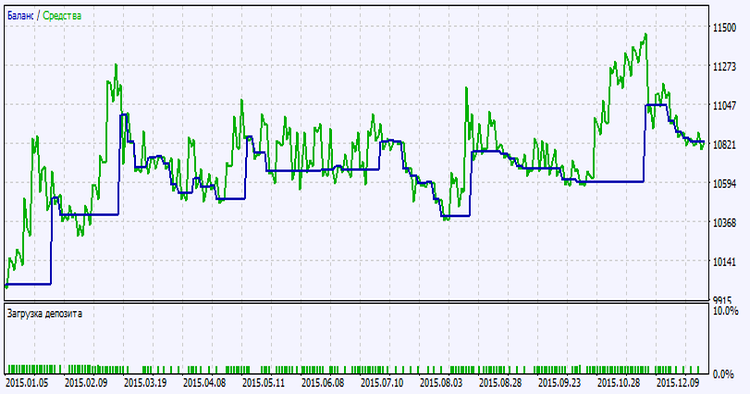750x394 pixels.
Task: Click the 10.0% deposit load axis label
Action: coord(726,311)
